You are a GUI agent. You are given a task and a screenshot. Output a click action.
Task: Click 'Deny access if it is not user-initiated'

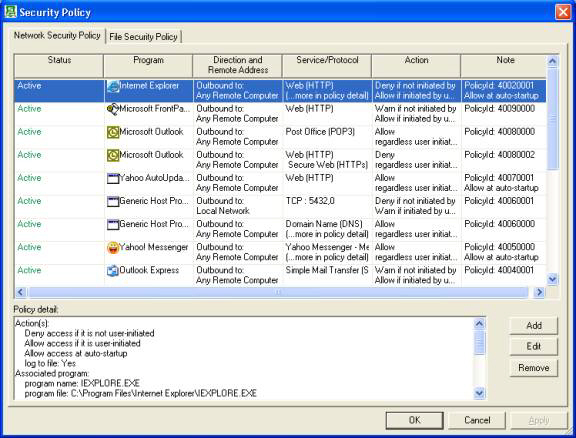pos(89,333)
